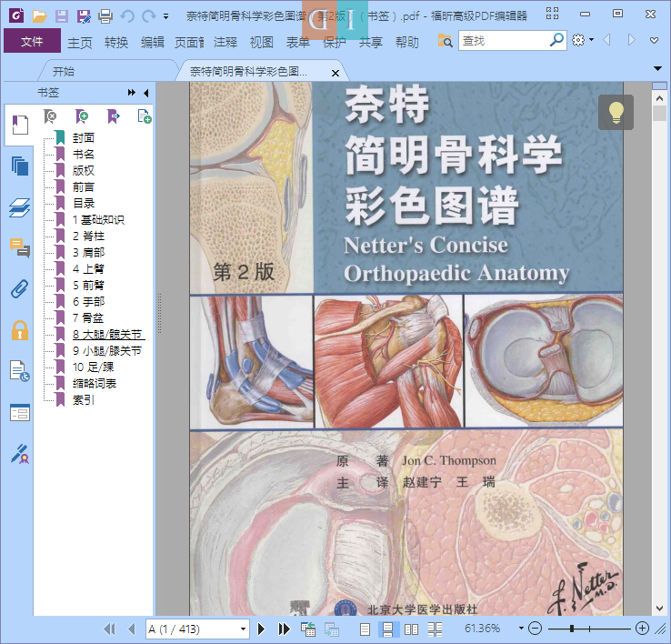Click the advanced search folder icon
Viewport: 671px width, 644px height.
(445, 41)
